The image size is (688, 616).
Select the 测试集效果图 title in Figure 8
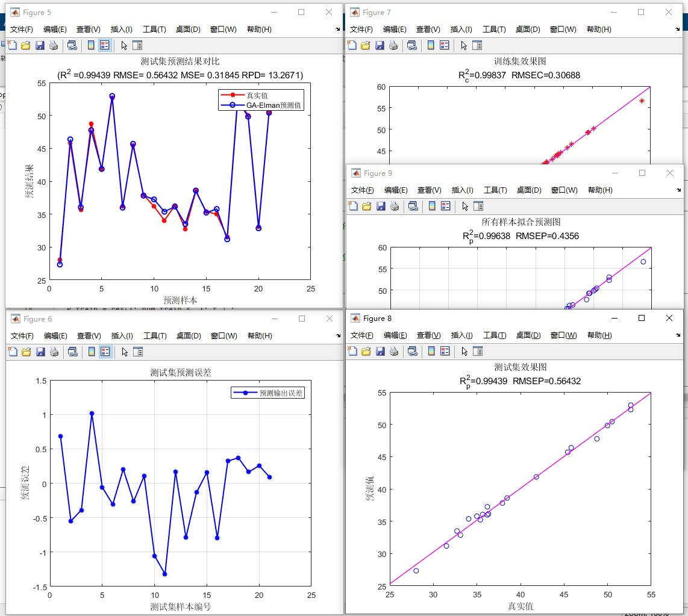tap(521, 367)
